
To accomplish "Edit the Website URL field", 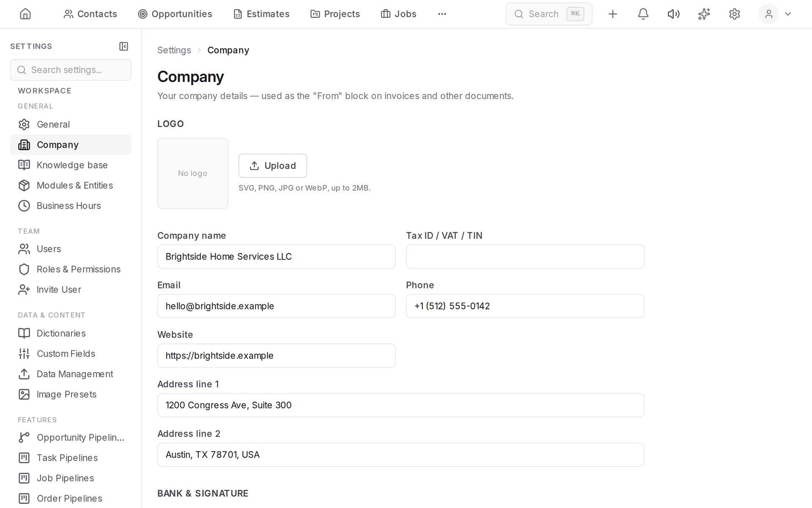I will pyautogui.click(x=277, y=356).
